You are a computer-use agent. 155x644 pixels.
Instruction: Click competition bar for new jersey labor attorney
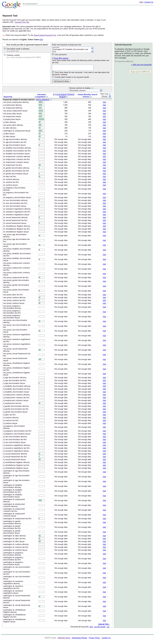42,125
